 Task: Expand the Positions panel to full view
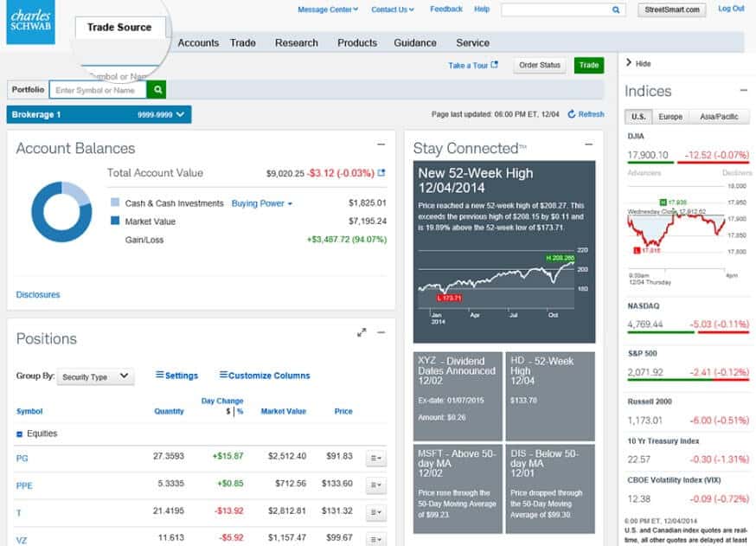362,332
